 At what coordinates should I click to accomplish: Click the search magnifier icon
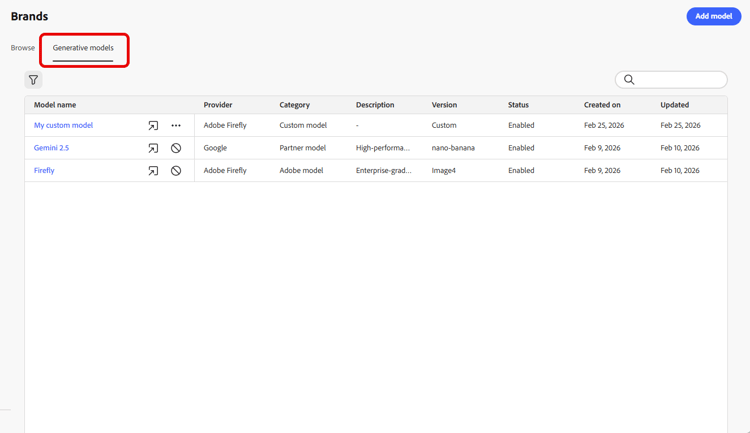pos(629,79)
